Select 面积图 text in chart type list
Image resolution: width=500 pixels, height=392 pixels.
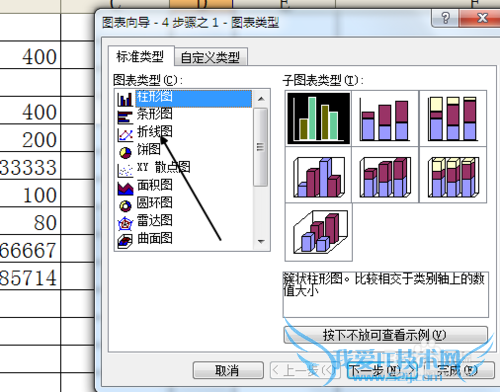155,185
